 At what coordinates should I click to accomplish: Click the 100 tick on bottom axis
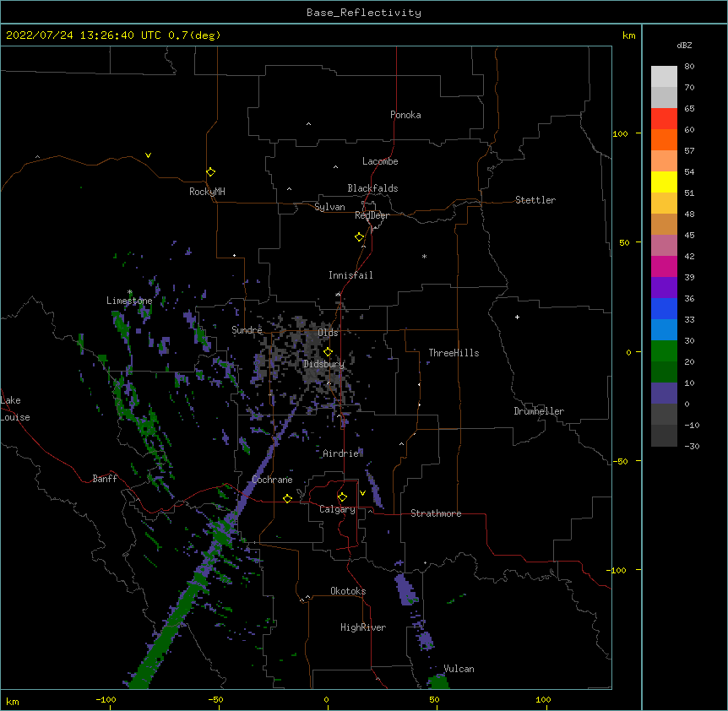click(543, 699)
